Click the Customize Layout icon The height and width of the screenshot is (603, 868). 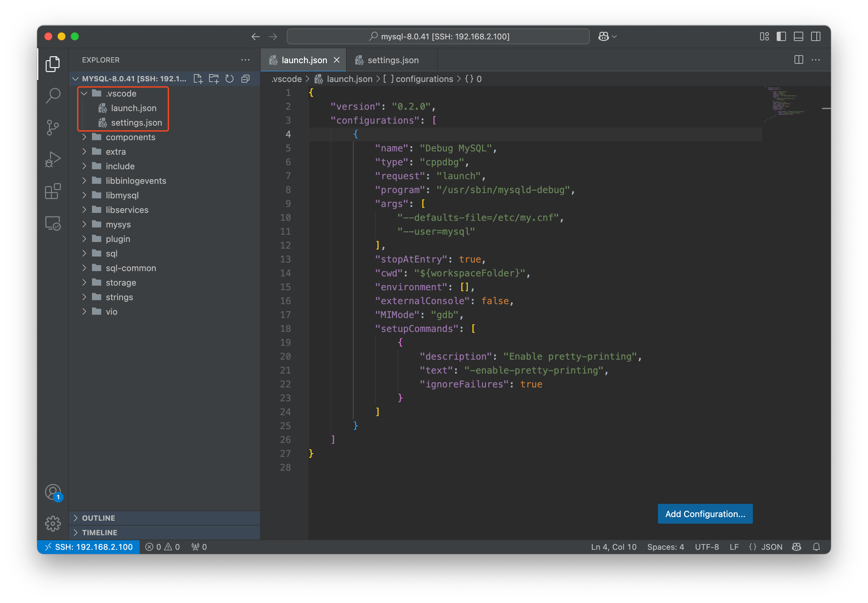(764, 36)
